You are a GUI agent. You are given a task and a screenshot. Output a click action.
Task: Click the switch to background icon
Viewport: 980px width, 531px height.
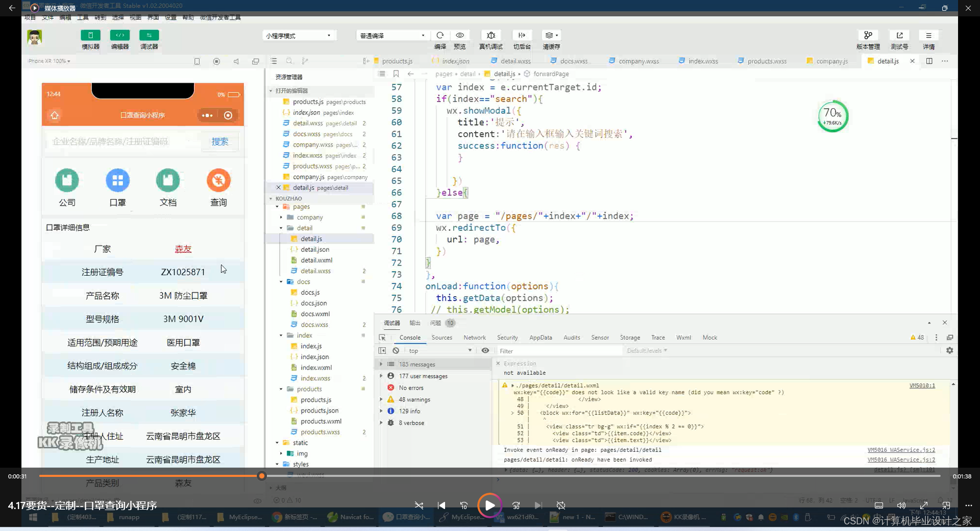(x=522, y=35)
